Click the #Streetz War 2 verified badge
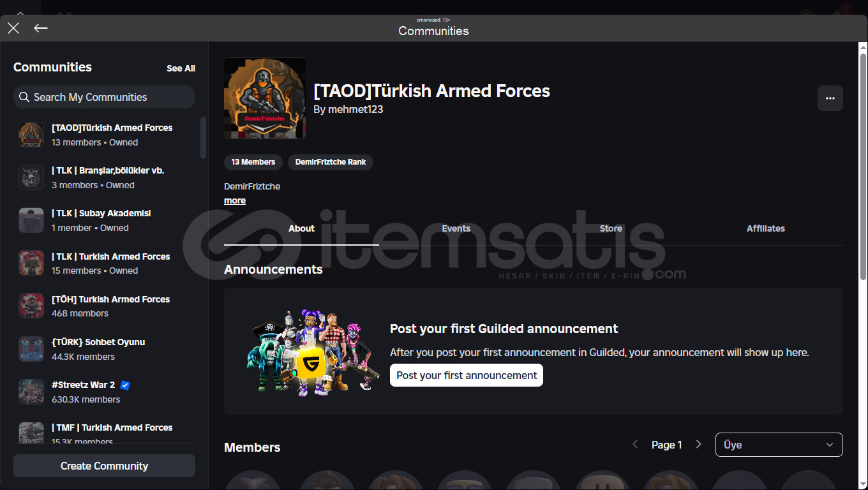868x490 pixels. tap(125, 385)
